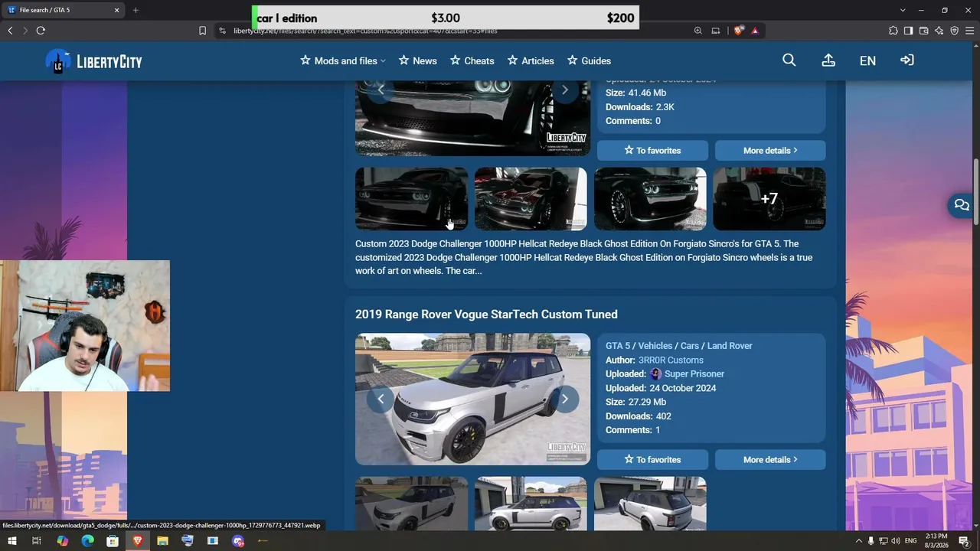
Task: Open the second Dodge Challenger thumbnail
Action: [x=531, y=199]
